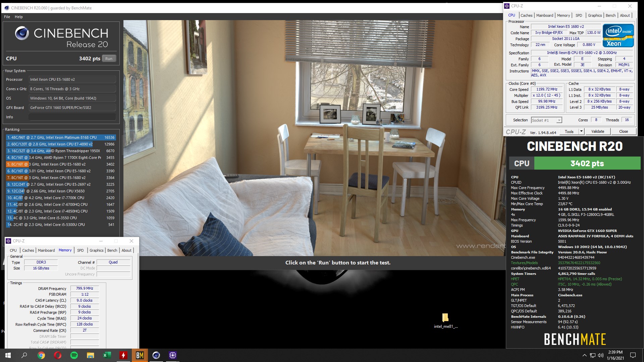The image size is (644, 362).
Task: Click the Core Speed 1199.72 MHz value
Action: pos(547,89)
